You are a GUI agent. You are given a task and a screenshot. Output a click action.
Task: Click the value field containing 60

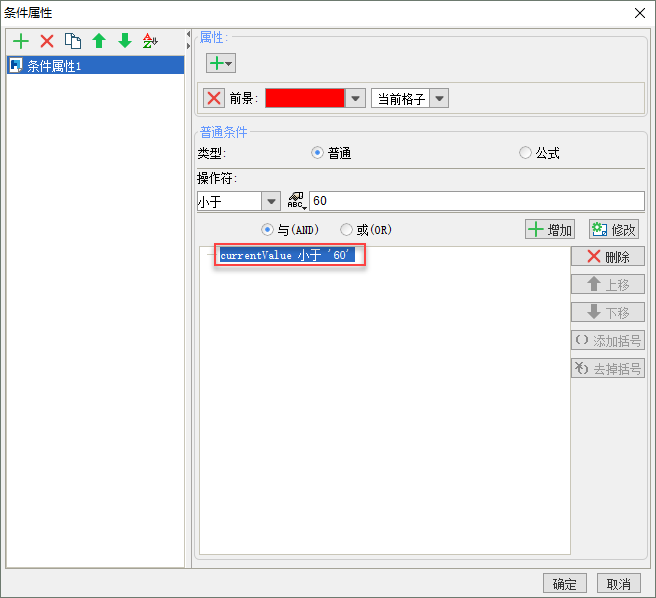point(477,201)
